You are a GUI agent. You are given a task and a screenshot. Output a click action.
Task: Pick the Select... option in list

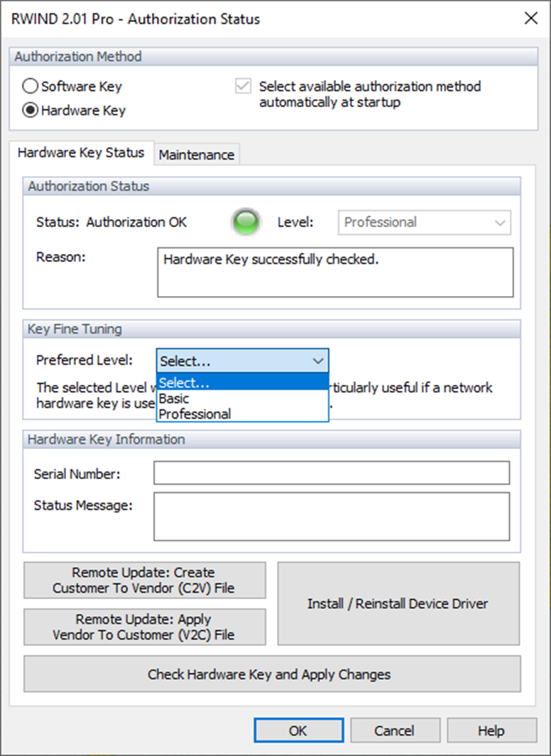point(185,383)
